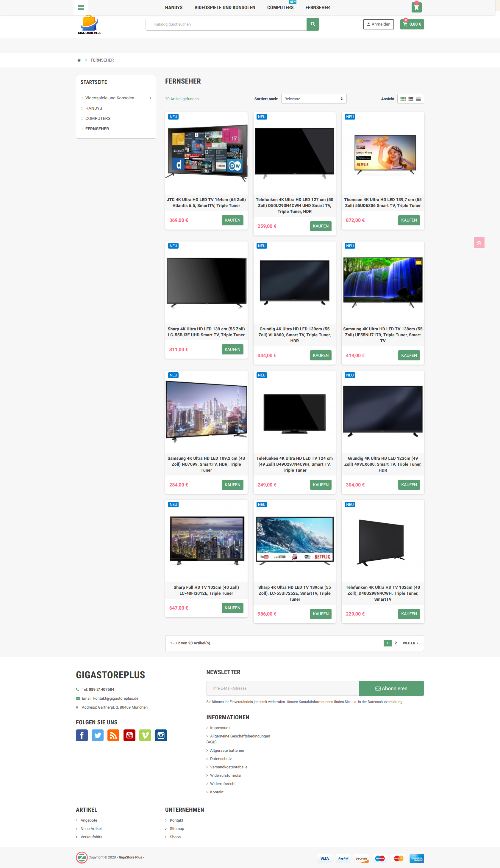Screen dimensions: 500x868
Task: Open the Instagram social icon
Action: point(161,735)
